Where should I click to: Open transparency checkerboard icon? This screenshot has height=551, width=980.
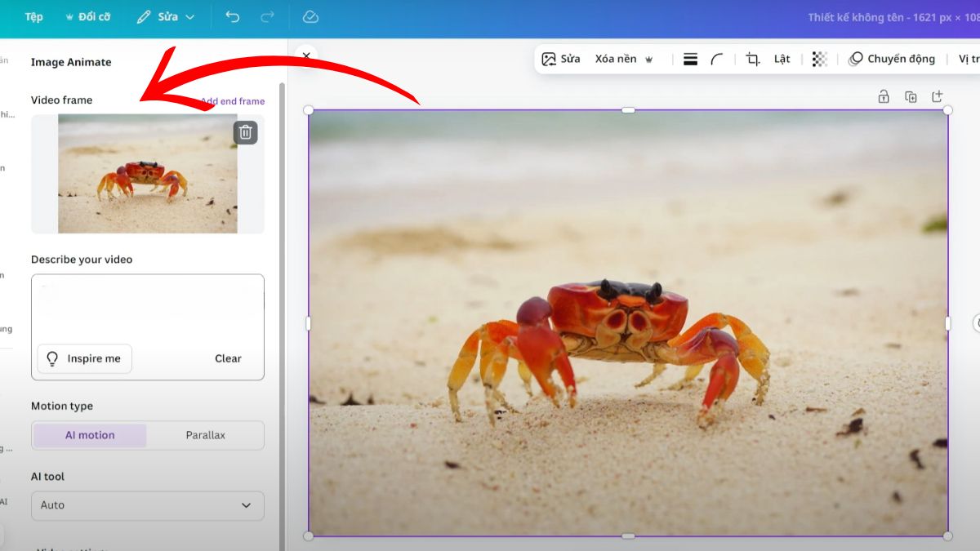pyautogui.click(x=819, y=59)
